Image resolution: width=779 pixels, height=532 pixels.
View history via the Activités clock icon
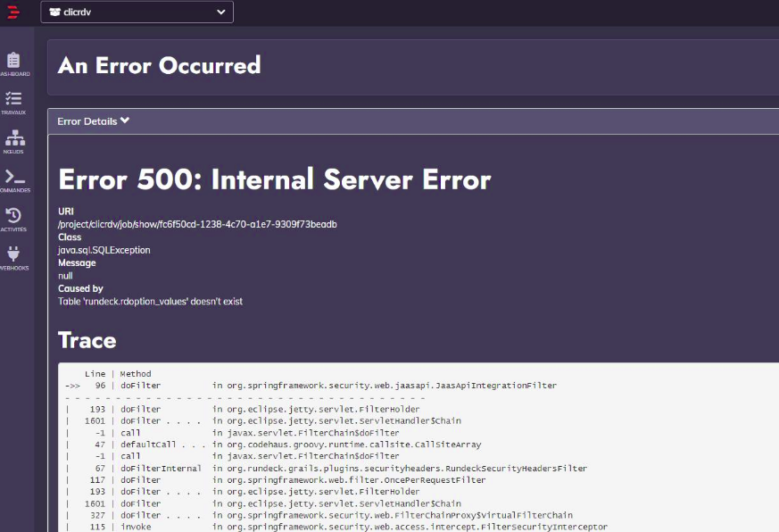(x=14, y=214)
